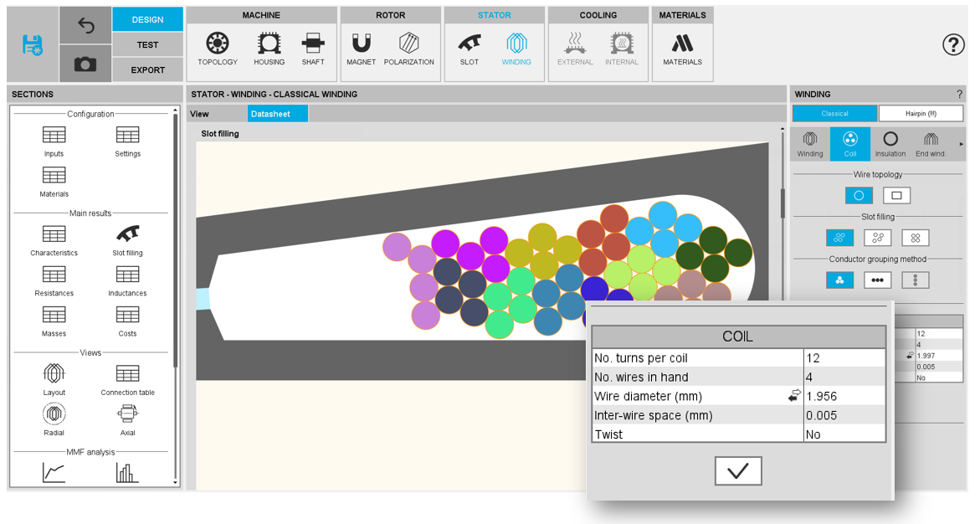Switch to the TEST mode tab
The height and width of the screenshot is (524, 980).
(147, 45)
